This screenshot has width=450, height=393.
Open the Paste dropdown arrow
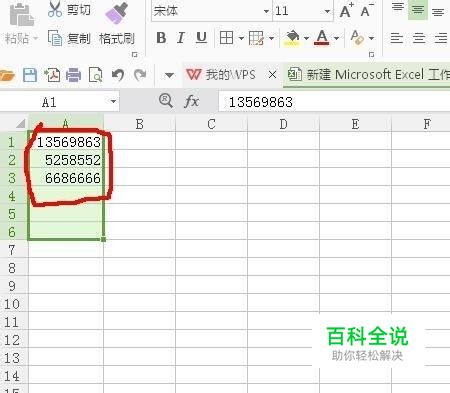(35, 39)
